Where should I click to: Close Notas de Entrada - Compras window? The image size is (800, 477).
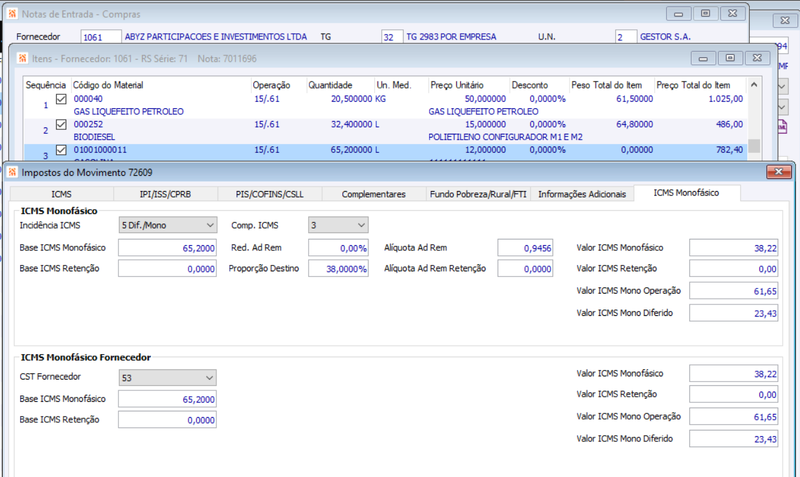(x=733, y=14)
